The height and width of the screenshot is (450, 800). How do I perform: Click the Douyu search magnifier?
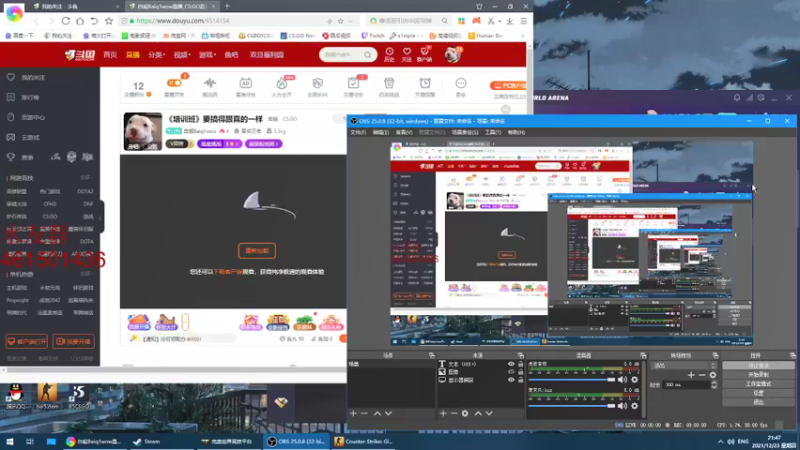point(367,55)
